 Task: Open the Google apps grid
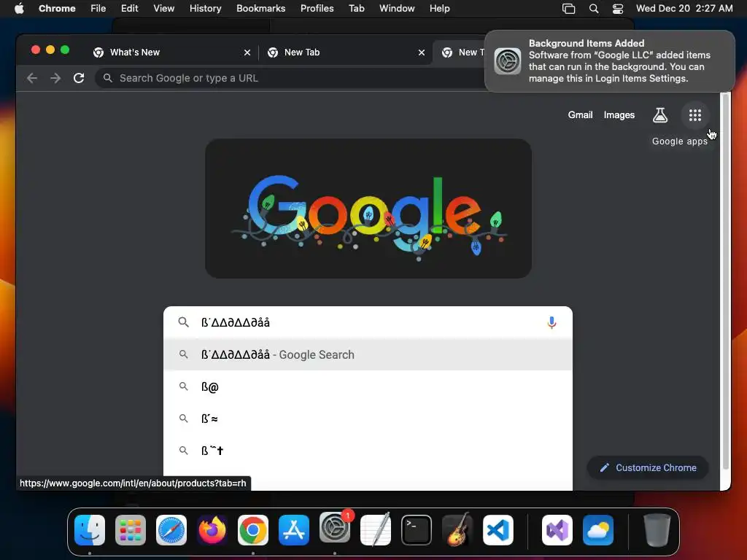tap(694, 115)
